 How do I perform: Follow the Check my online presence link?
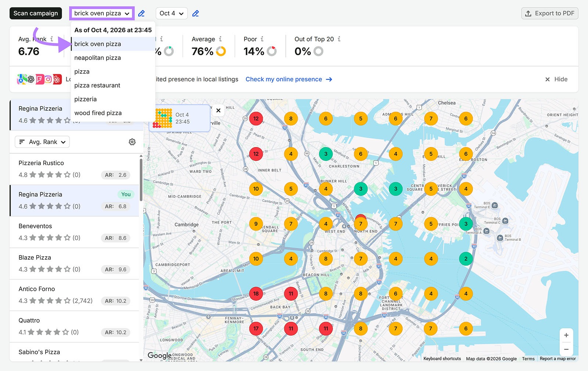(289, 79)
